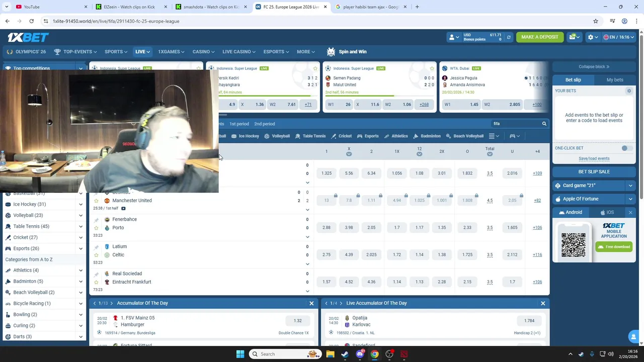Select the iOS app tab
644x362 pixels.
[x=607, y=213]
